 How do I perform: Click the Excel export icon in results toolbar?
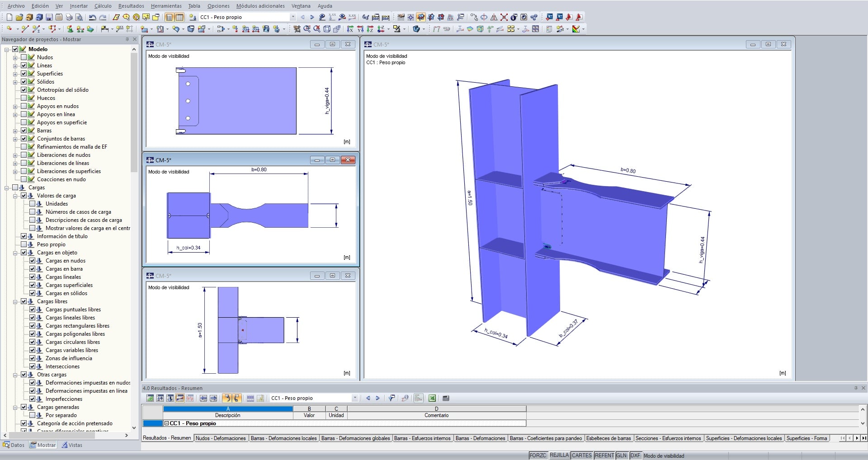[432, 398]
